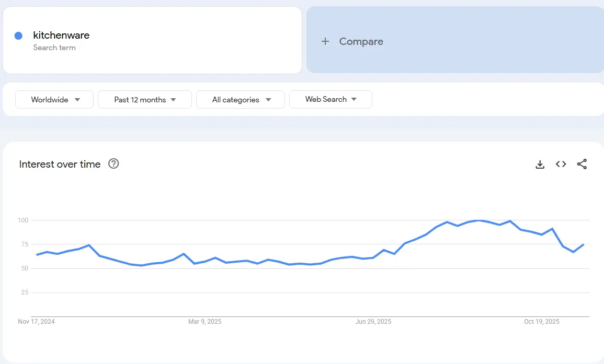This screenshot has width=604, height=364.
Task: Open help for Interest over time
Action: point(113,164)
